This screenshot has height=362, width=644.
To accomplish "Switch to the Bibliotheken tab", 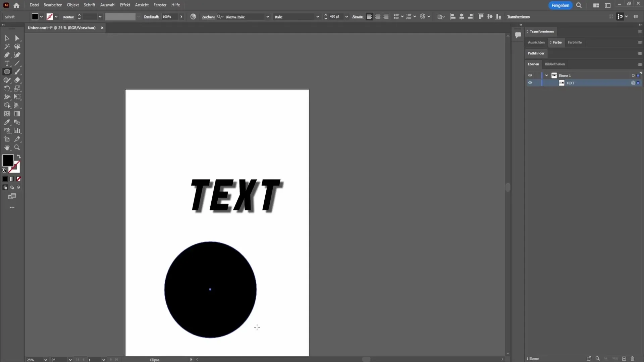I will tap(555, 64).
